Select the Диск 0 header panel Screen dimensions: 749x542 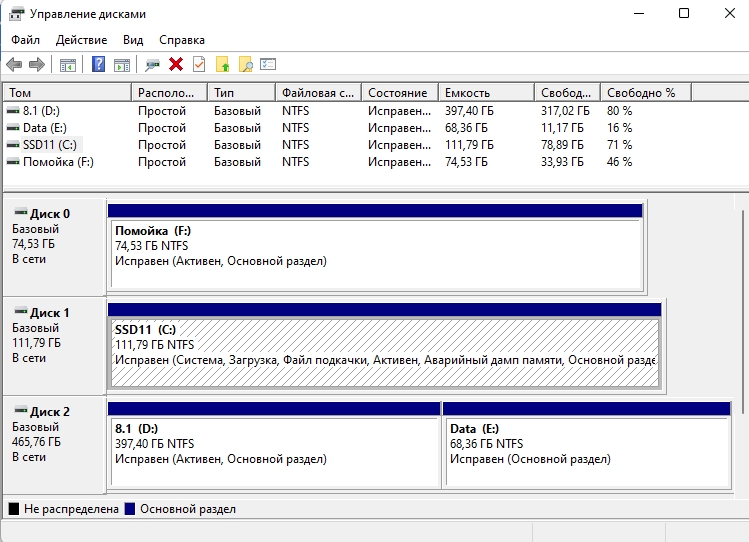pos(54,247)
